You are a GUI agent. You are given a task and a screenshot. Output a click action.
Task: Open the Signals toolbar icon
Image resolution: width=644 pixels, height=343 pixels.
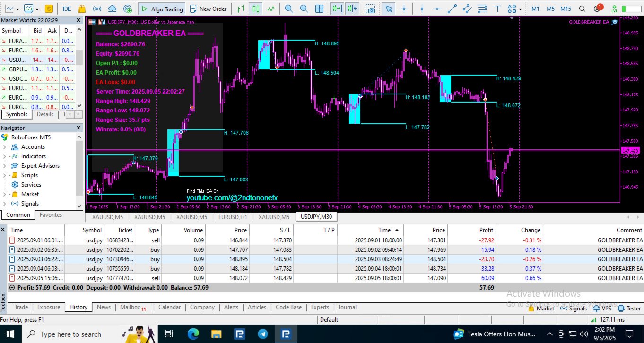[97, 9]
